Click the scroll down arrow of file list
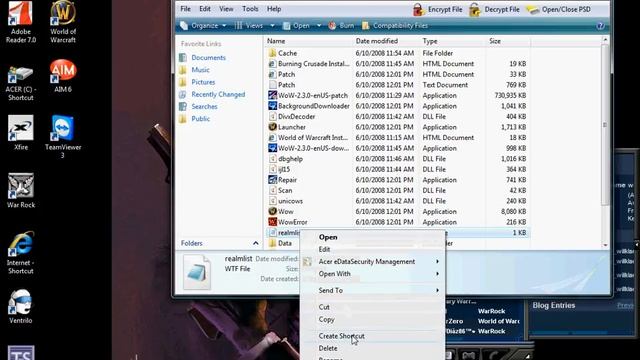This screenshot has height=360, width=640. [605, 245]
